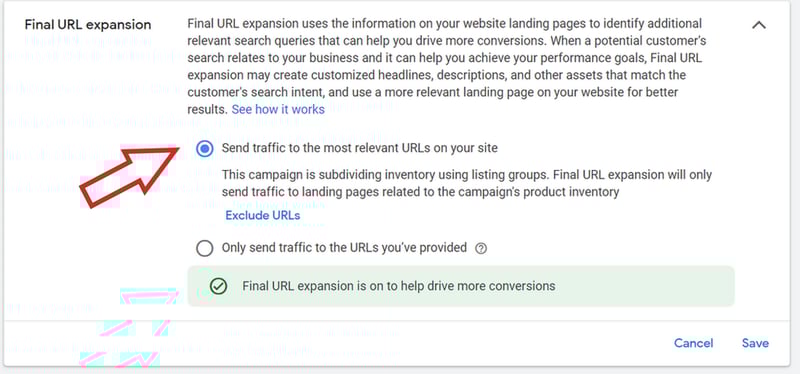Click the 'Only send traffic to the URLs' label text
Image resolution: width=800 pixels, height=374 pixels.
pyautogui.click(x=344, y=248)
